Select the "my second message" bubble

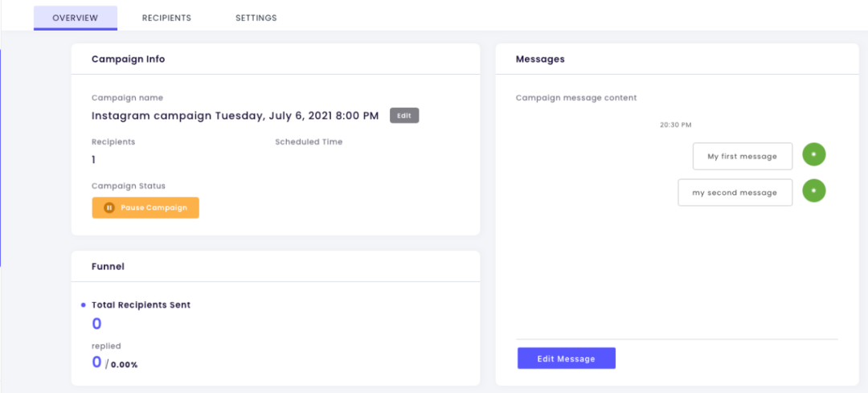pyautogui.click(x=735, y=193)
